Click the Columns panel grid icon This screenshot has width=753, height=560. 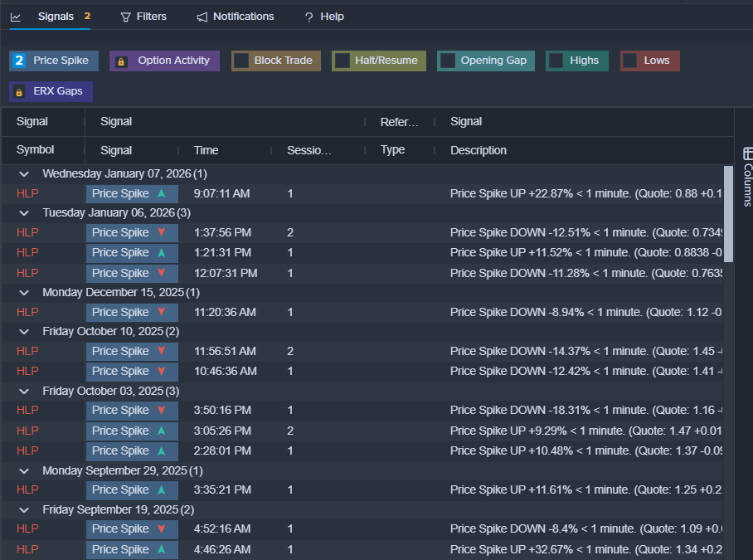pos(748,153)
